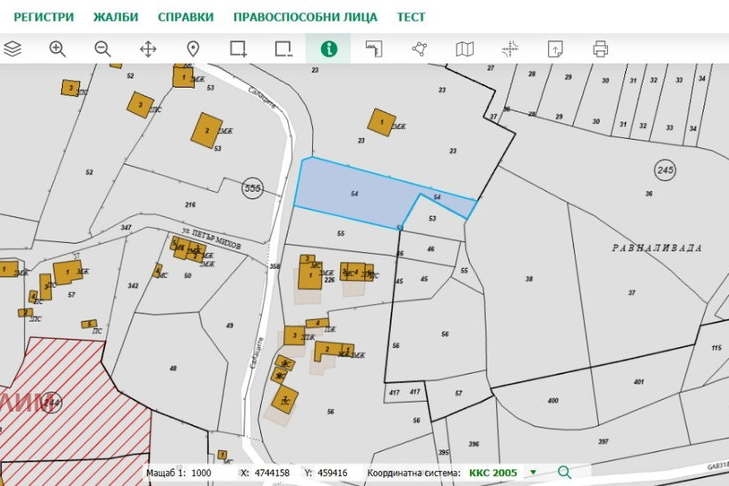Click parcel number 401
Viewport: 729px width, 486px height.
pos(639,382)
